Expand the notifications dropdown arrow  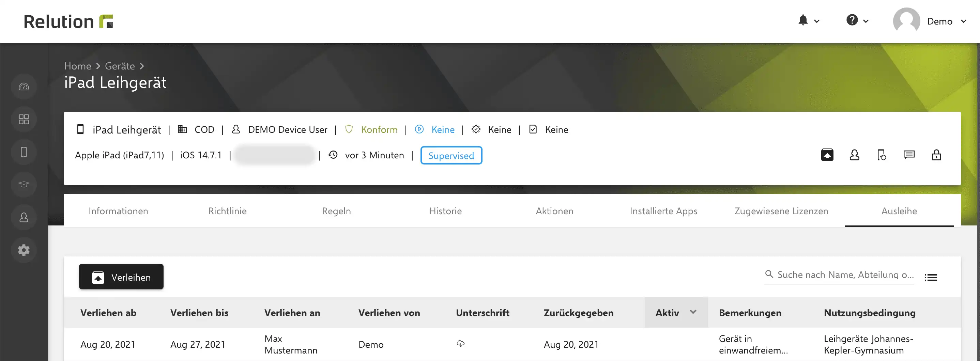point(817,21)
